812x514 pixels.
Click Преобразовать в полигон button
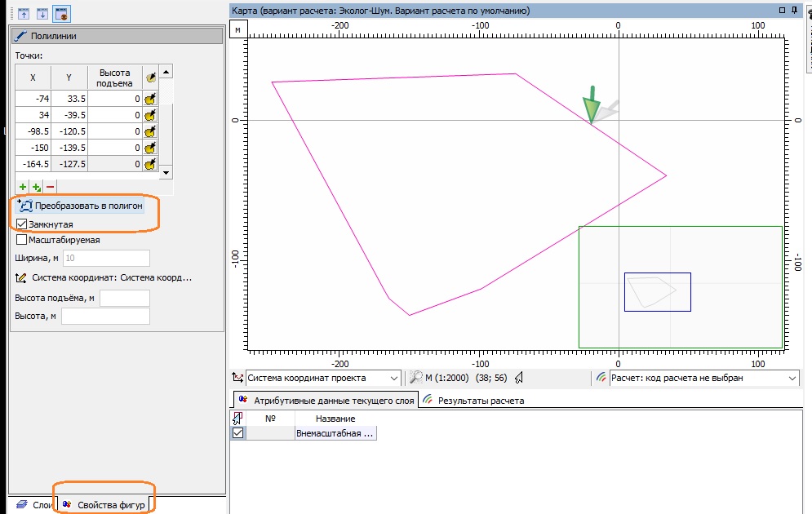point(80,206)
